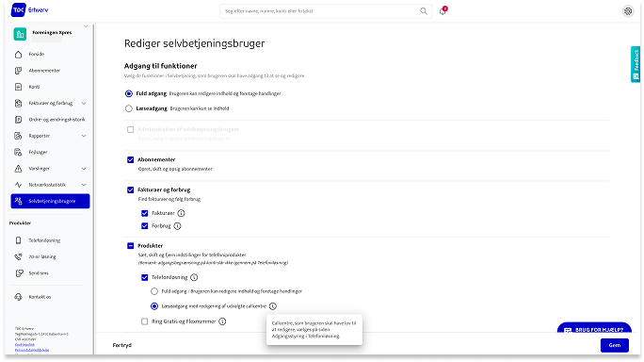The height and width of the screenshot is (362, 644).
Task: Click the Ordre- og ændringshistorik icon
Action: coord(18,120)
